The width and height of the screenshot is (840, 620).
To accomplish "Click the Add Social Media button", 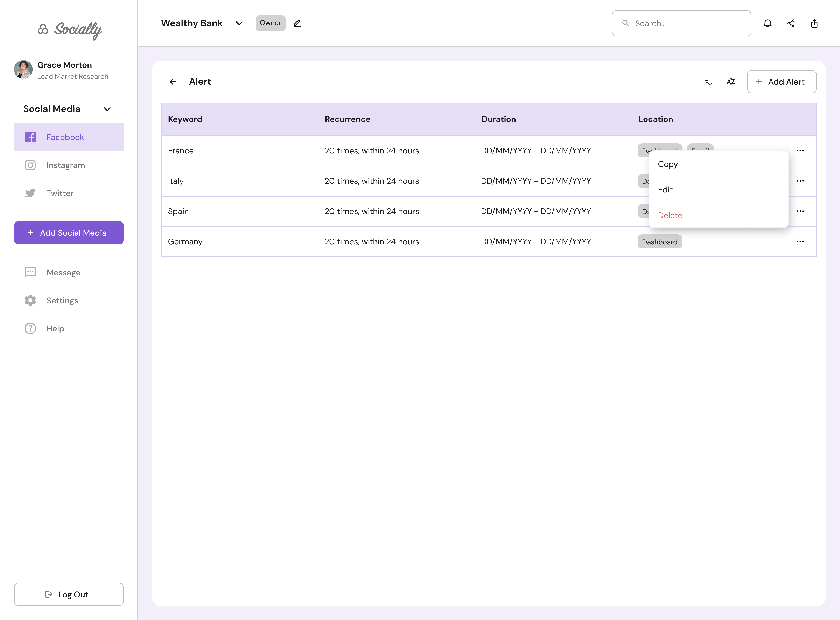I will point(69,233).
